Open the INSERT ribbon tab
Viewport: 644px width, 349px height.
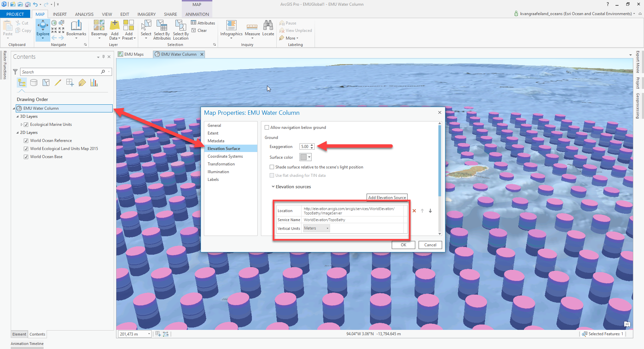[x=60, y=14]
